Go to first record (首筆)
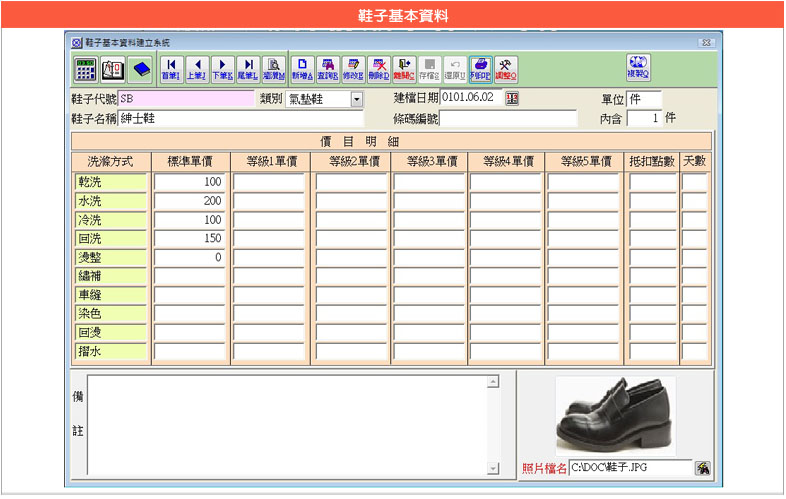Screen dimensions: 786x499 (171, 68)
